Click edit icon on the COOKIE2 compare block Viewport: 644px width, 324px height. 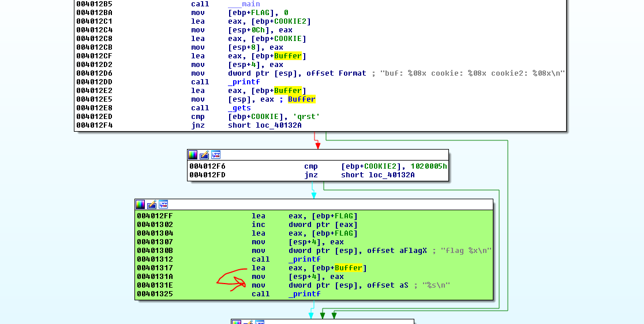[x=204, y=155]
